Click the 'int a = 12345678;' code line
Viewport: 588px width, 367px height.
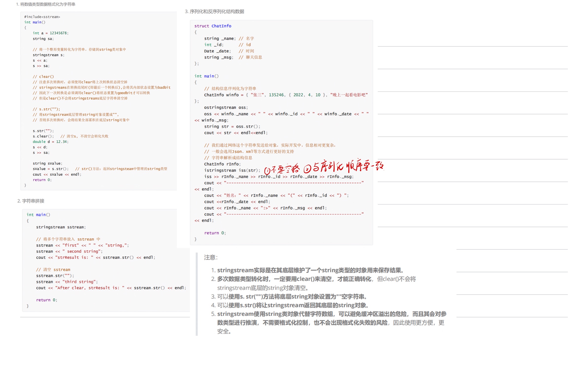pos(51,33)
